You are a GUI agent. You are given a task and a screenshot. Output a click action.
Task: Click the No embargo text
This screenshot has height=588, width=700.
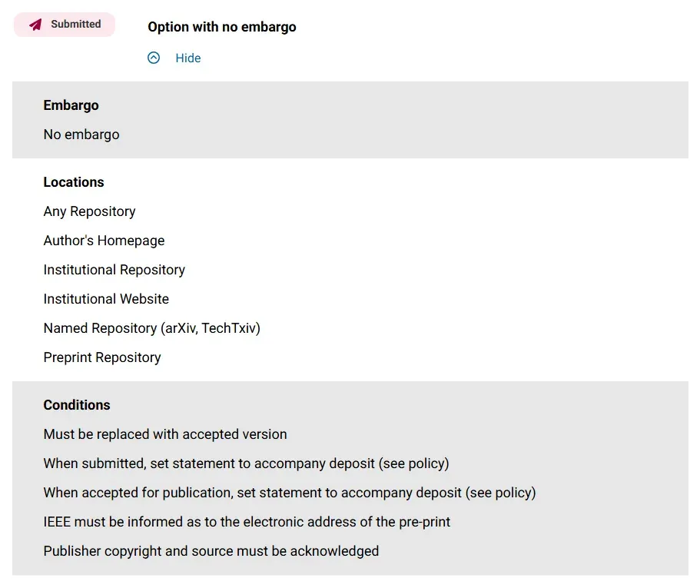point(81,135)
